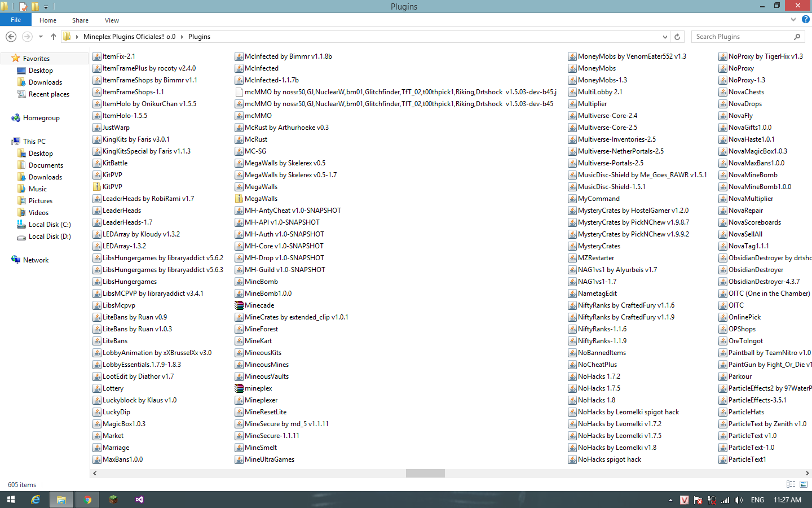812x508 pixels.
Task: Open Network in the navigation pane
Action: point(36,260)
